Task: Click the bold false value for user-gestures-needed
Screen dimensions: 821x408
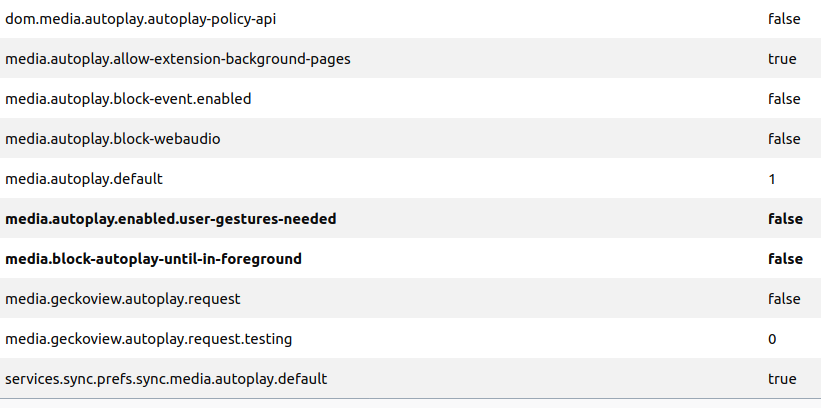Action: [x=785, y=219]
